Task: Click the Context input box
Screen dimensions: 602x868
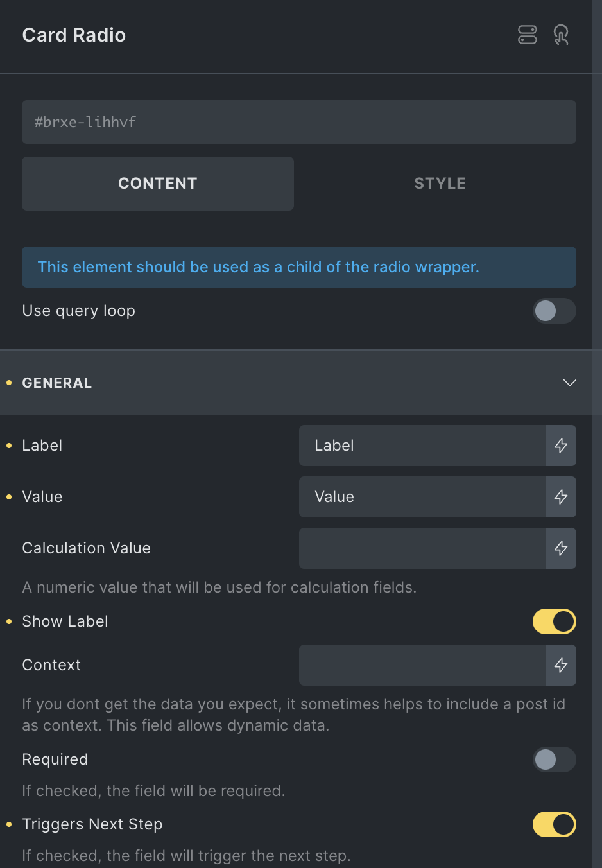Action: [x=422, y=665]
